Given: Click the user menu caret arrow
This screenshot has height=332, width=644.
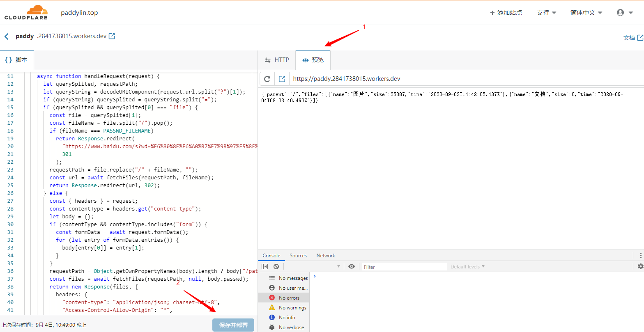Looking at the screenshot, I should pyautogui.click(x=631, y=13).
